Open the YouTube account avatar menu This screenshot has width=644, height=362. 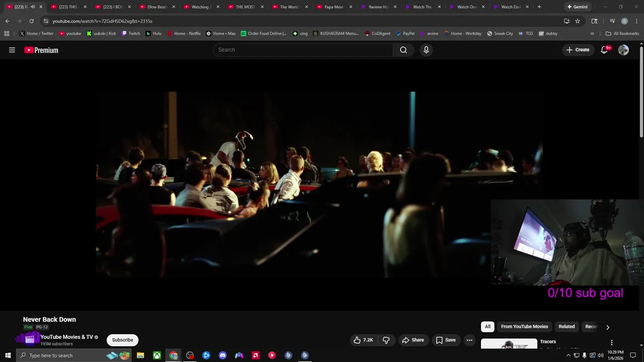pyautogui.click(x=623, y=50)
